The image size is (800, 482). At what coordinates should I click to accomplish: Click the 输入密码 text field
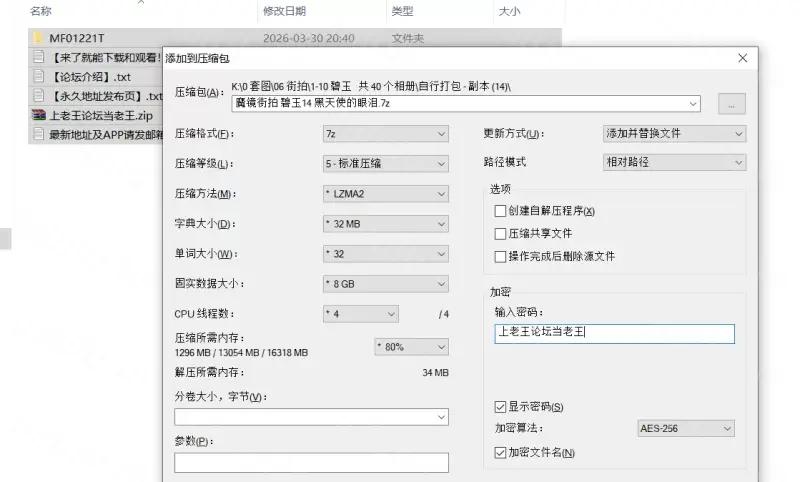[x=614, y=334]
